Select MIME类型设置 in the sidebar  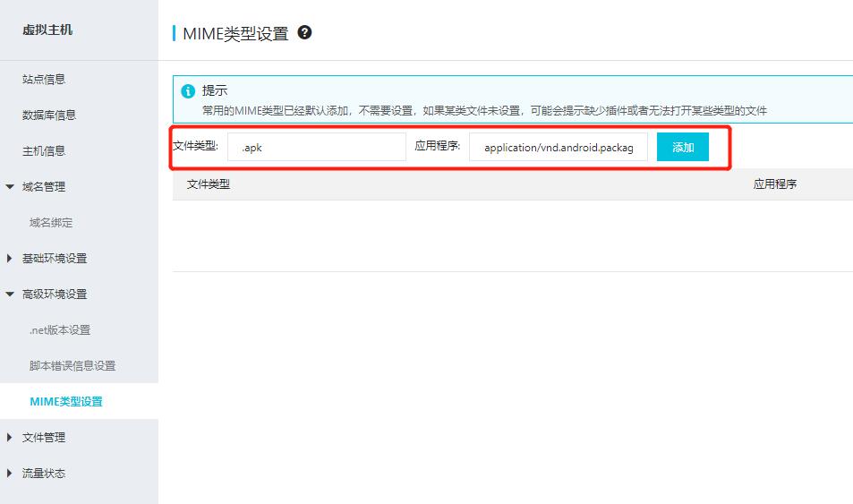(66, 402)
